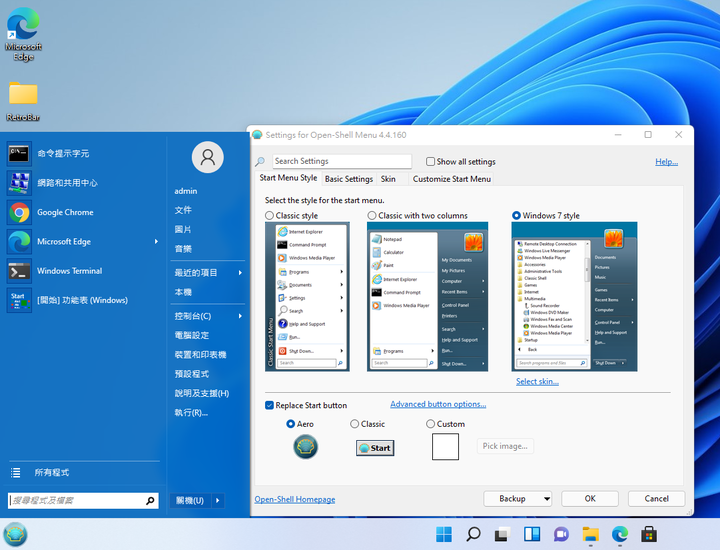Click the Open-Shell title bar shell icon
Image resolution: width=720 pixels, height=550 pixels.
(x=257, y=135)
